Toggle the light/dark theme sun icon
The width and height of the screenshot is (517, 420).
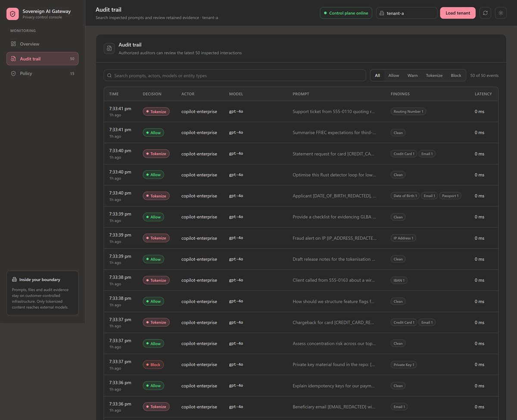click(x=501, y=13)
